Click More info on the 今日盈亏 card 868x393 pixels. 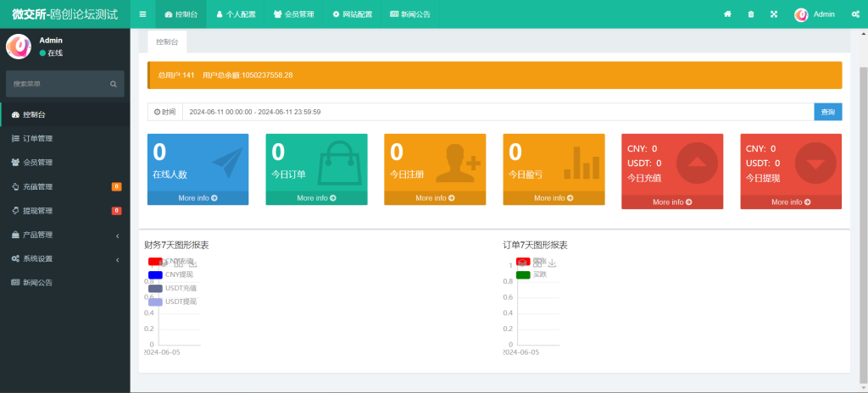coord(554,197)
